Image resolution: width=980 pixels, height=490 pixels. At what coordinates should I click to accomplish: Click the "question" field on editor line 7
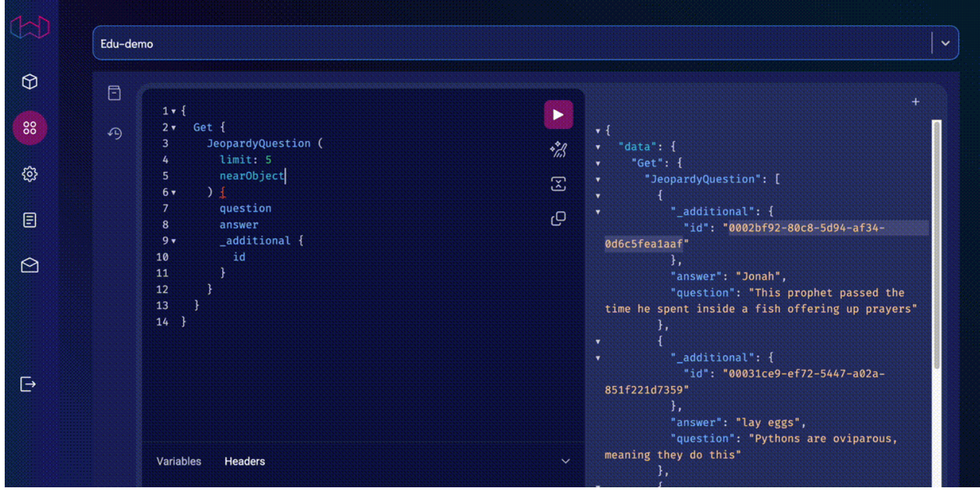tap(245, 209)
